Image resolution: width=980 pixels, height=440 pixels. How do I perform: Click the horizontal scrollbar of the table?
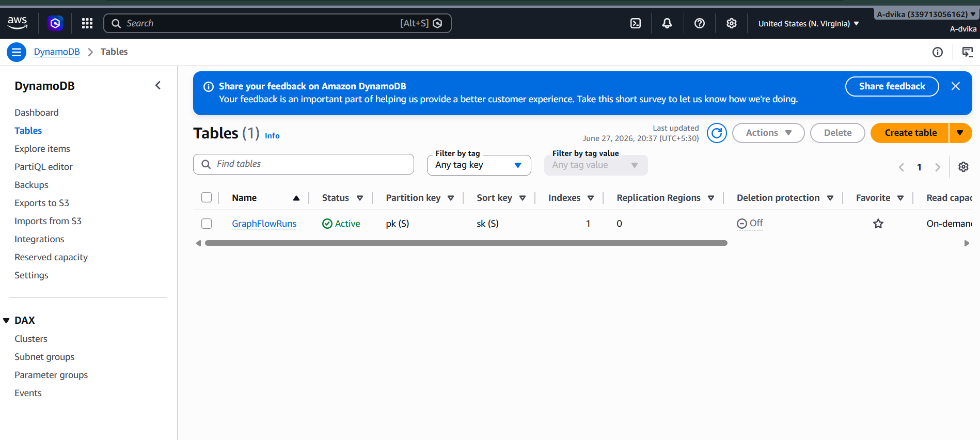(x=466, y=243)
